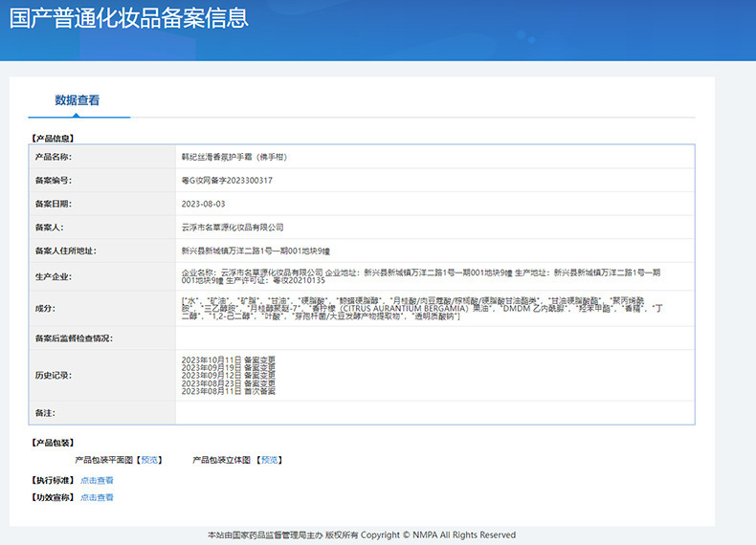Open the 数据查看 tab
This screenshot has height=545, width=756.
[x=78, y=100]
